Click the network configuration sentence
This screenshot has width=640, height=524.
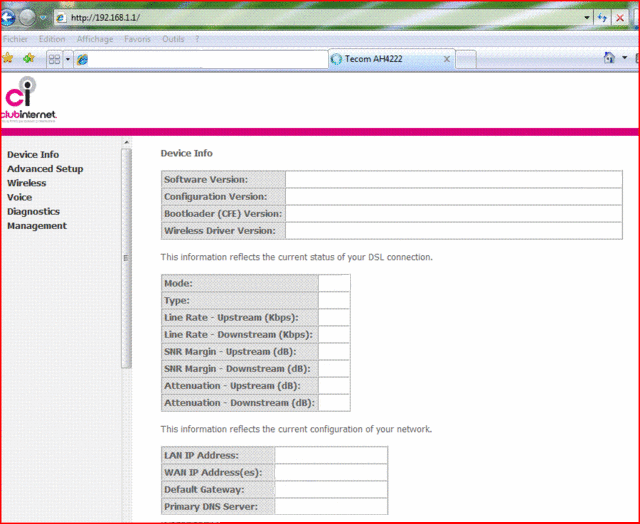(296, 429)
